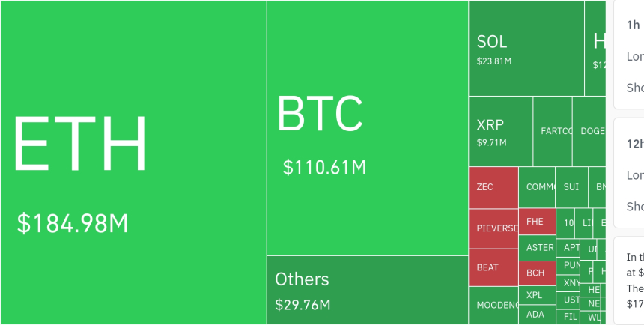The image size is (644, 325).
Task: Click the red ZEC tile
Action: [493, 187]
